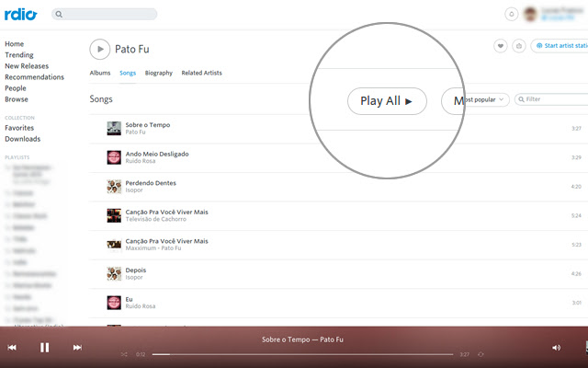The width and height of the screenshot is (588, 368).
Task: Open album art for Sobre o Tempo
Action: 114,129
